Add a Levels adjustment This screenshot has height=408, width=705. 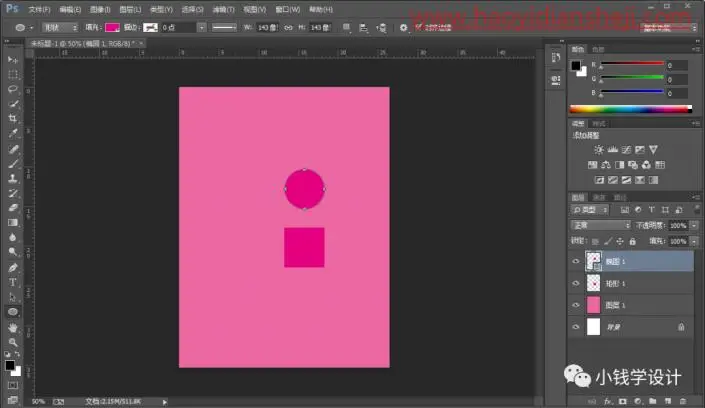click(612, 150)
